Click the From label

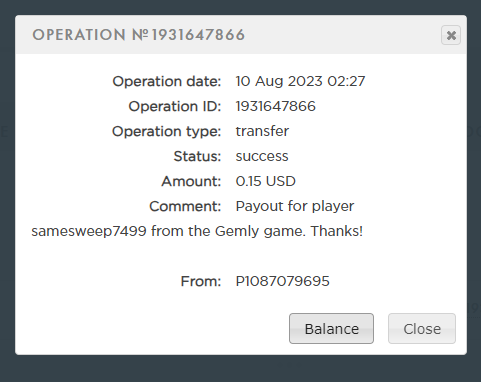201,281
